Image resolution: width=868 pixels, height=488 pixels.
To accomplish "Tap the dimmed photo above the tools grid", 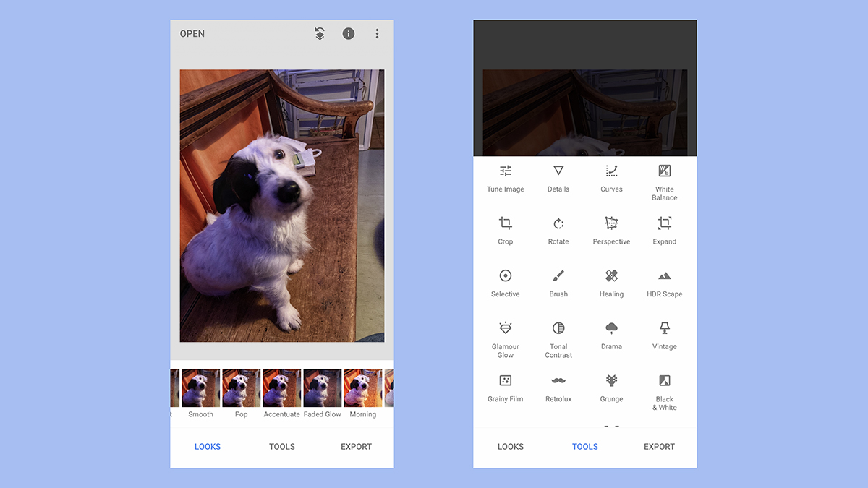I will pos(585,113).
